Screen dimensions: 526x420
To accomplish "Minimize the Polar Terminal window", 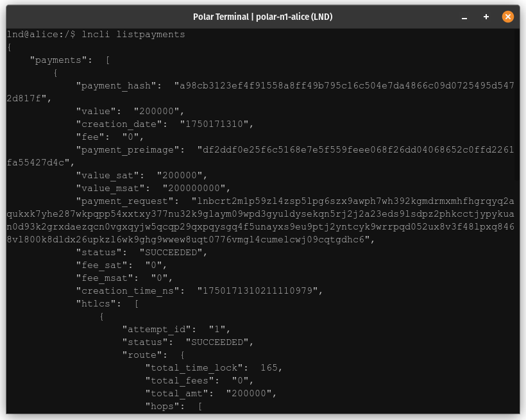I will [x=464, y=17].
